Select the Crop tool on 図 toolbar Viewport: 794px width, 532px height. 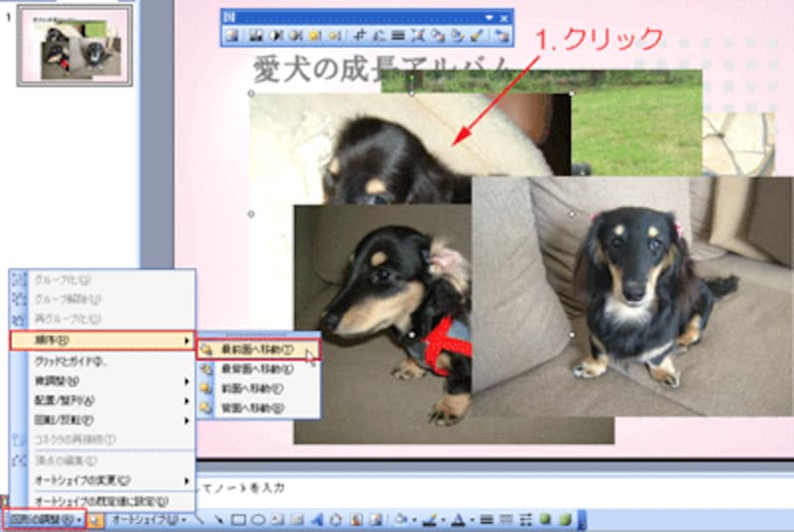point(359,36)
